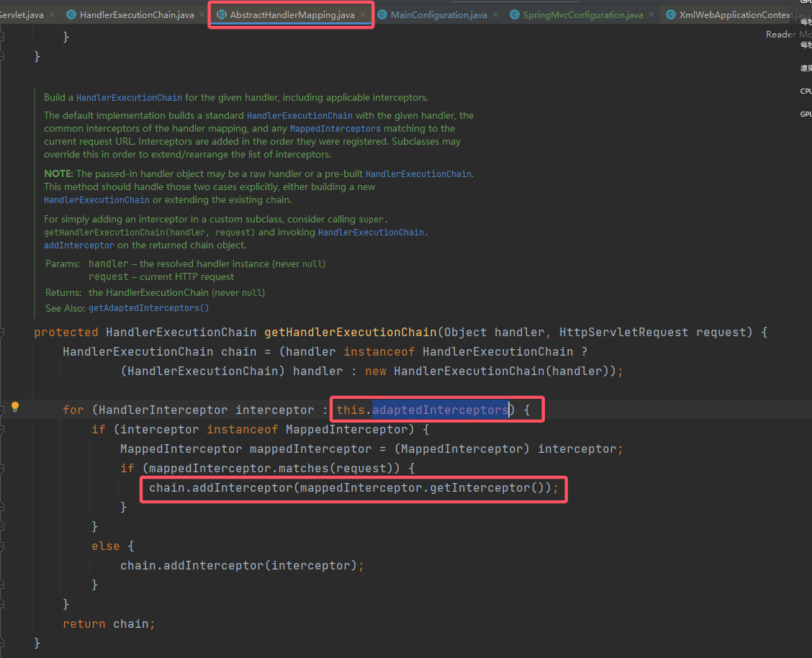Click the 'return chain;' statement
This screenshot has width=812, height=658.
click(109, 624)
